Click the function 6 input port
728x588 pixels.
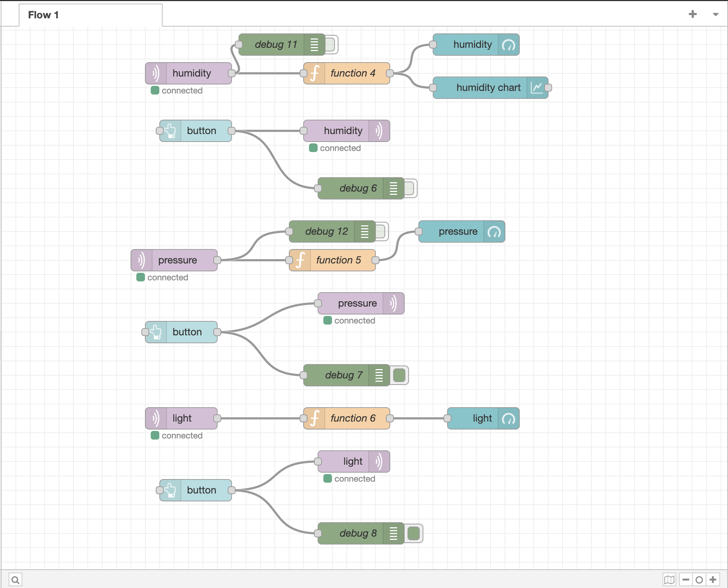[304, 418]
